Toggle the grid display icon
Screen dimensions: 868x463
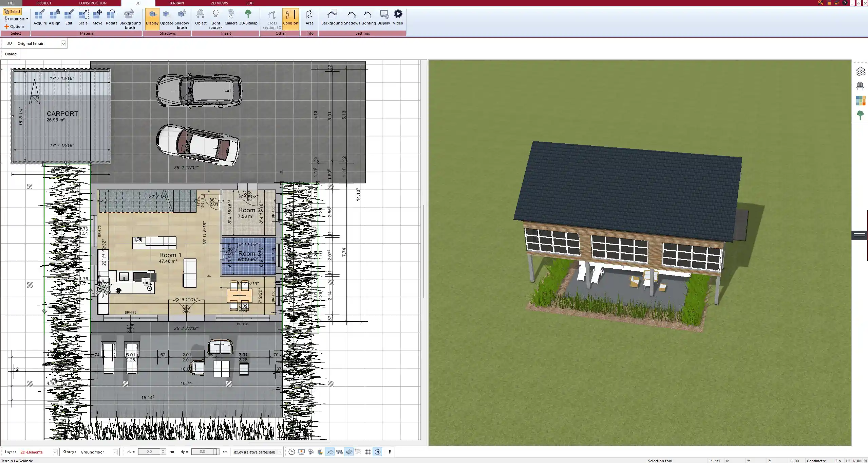[368, 452]
